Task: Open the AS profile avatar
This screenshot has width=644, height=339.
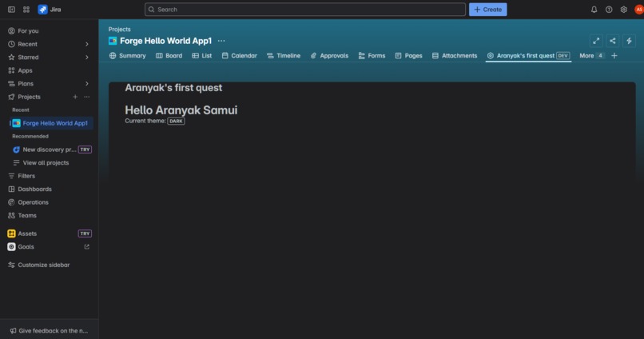Action: [639, 10]
